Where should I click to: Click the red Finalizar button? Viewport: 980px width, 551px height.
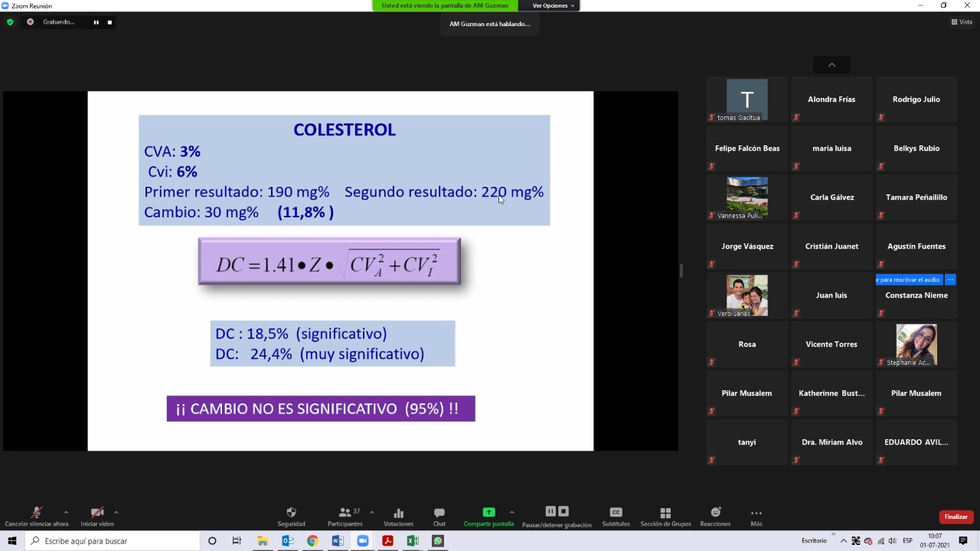956,517
